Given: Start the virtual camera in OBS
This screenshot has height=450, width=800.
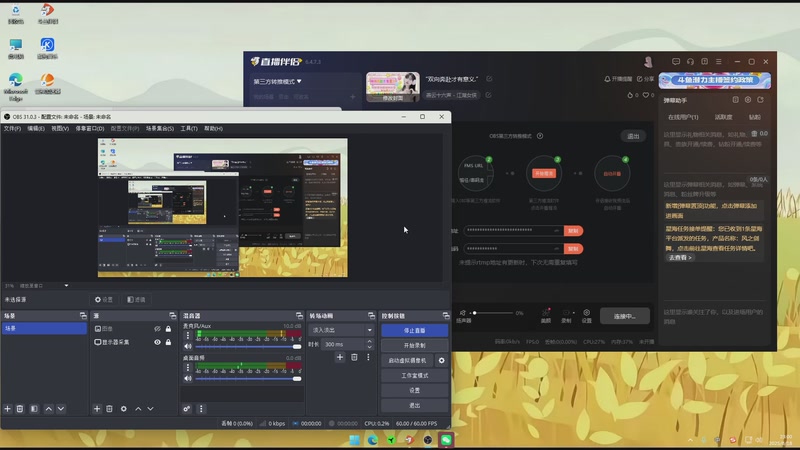Looking at the screenshot, I should click(x=407, y=360).
